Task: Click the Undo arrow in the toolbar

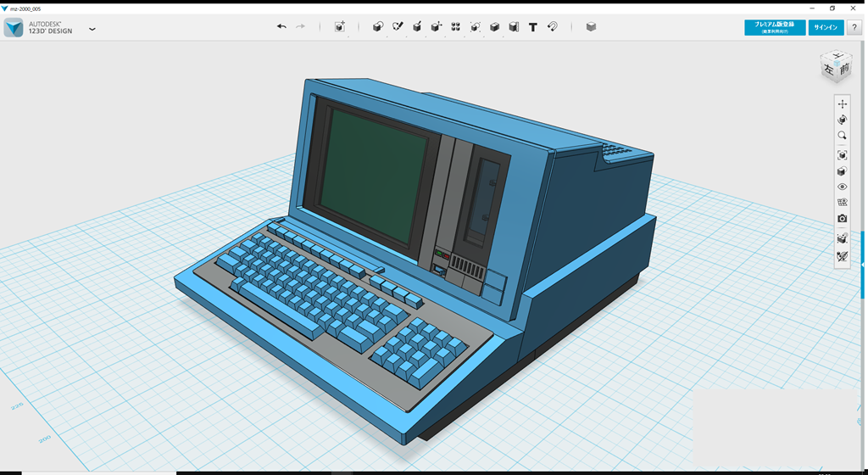Action: coord(281,27)
